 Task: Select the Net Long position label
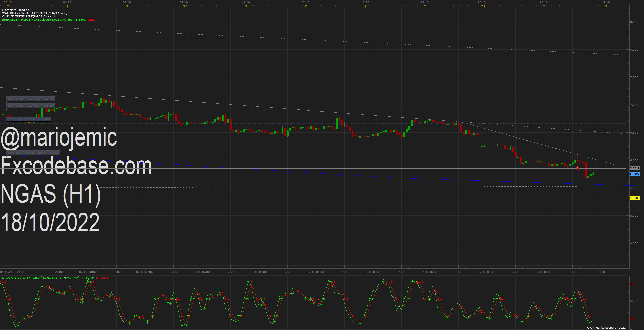(x=28, y=119)
